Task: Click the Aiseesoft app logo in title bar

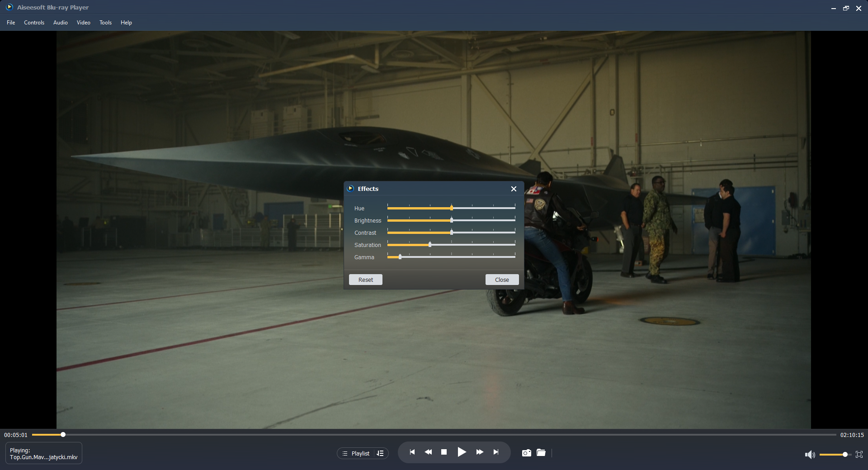Action: [x=9, y=7]
